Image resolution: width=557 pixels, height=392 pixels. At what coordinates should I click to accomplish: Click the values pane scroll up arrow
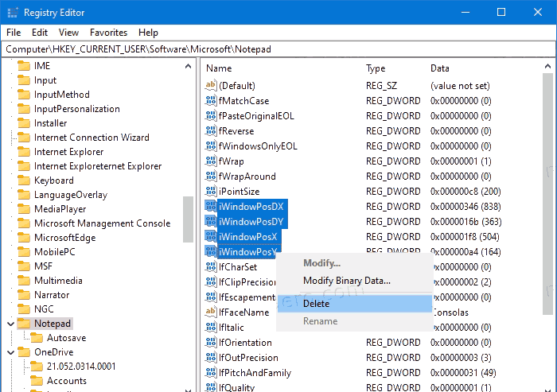(547, 67)
